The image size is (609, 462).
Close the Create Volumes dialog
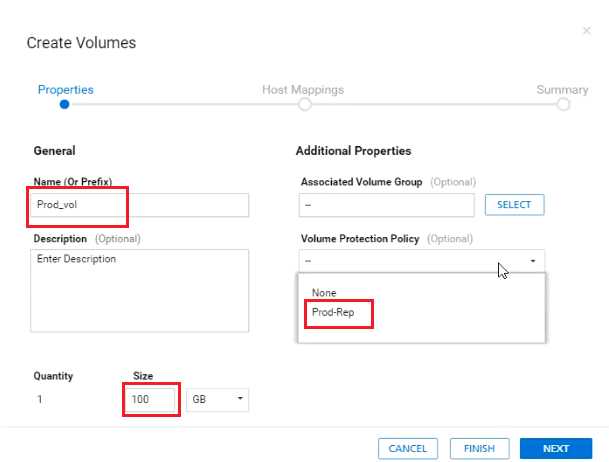[586, 31]
